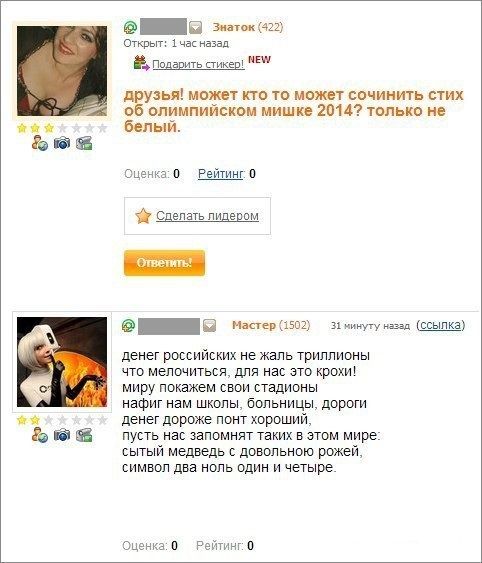Click the gift sticker icon
The width and height of the screenshot is (482, 563).
pyautogui.click(x=142, y=63)
